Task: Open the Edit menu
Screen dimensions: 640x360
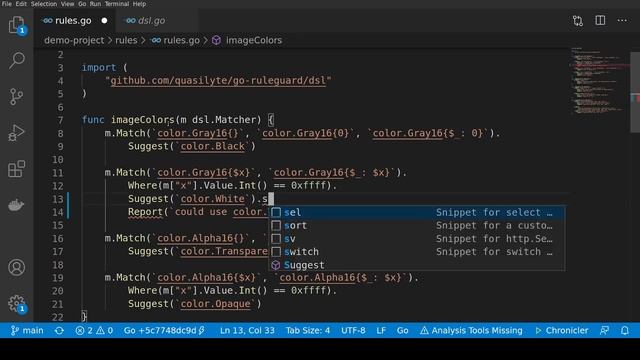Action: (x=21, y=4)
